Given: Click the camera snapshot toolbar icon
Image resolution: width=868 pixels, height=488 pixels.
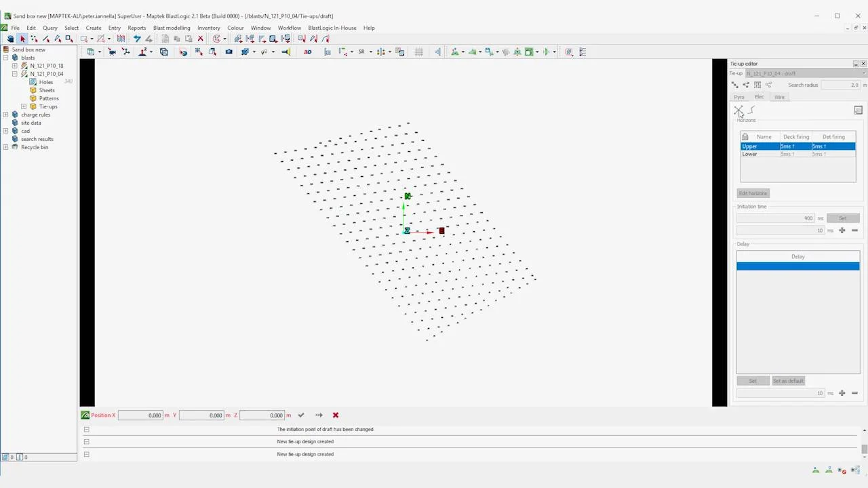Looking at the screenshot, I should coord(229,52).
